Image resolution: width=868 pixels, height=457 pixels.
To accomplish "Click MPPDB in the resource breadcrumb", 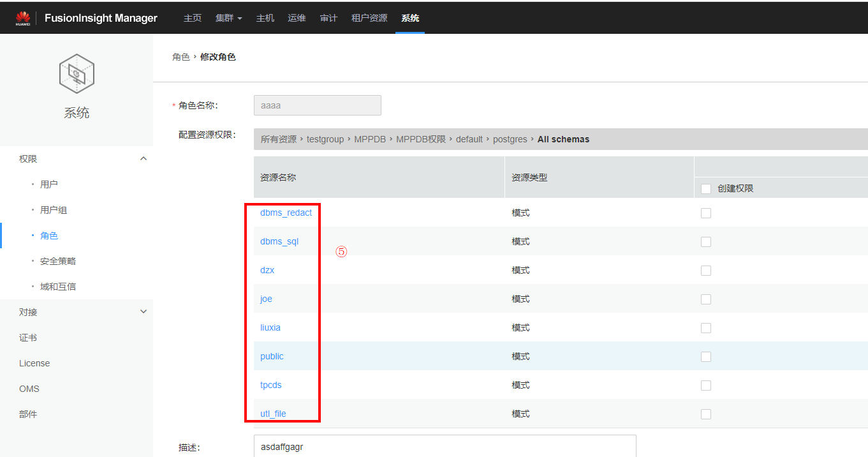I will 371,139.
